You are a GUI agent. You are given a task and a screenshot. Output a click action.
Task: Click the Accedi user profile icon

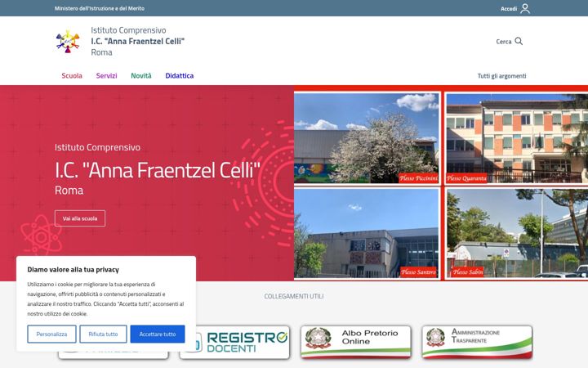525,8
